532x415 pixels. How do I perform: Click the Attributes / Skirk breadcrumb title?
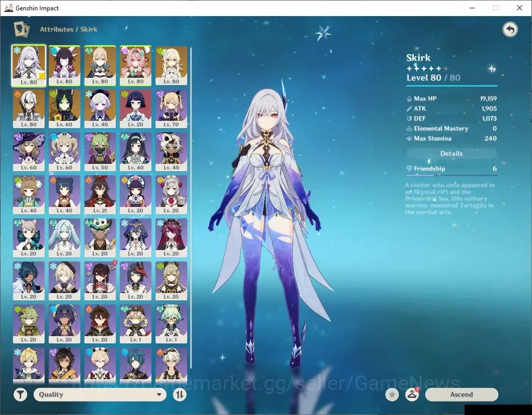tap(68, 30)
